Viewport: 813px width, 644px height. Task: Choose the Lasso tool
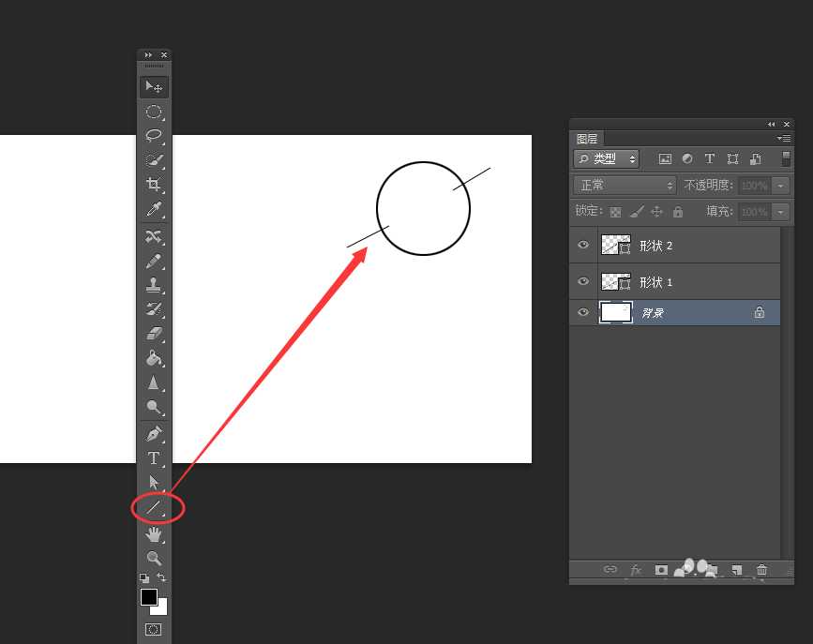pos(154,136)
